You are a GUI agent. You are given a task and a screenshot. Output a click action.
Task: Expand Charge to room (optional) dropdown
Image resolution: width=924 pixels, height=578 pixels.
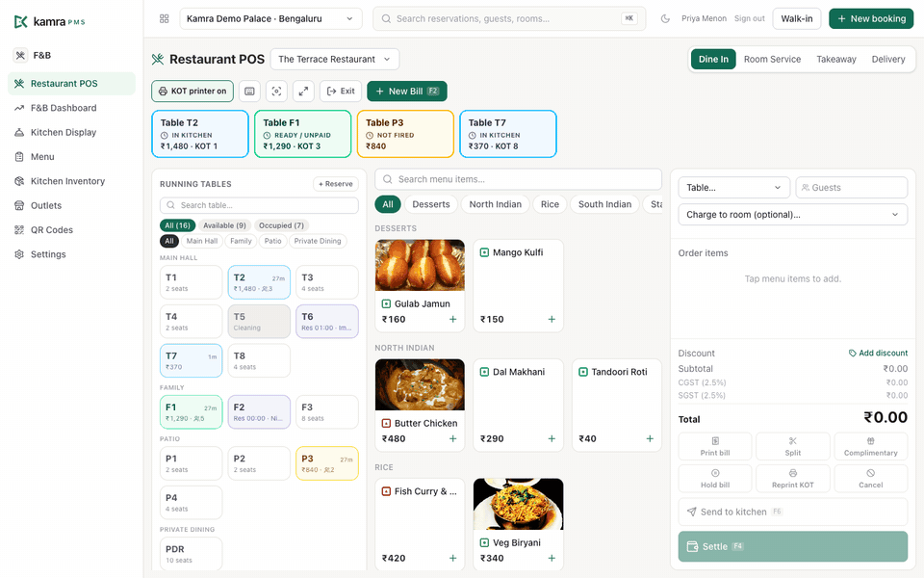pos(793,215)
